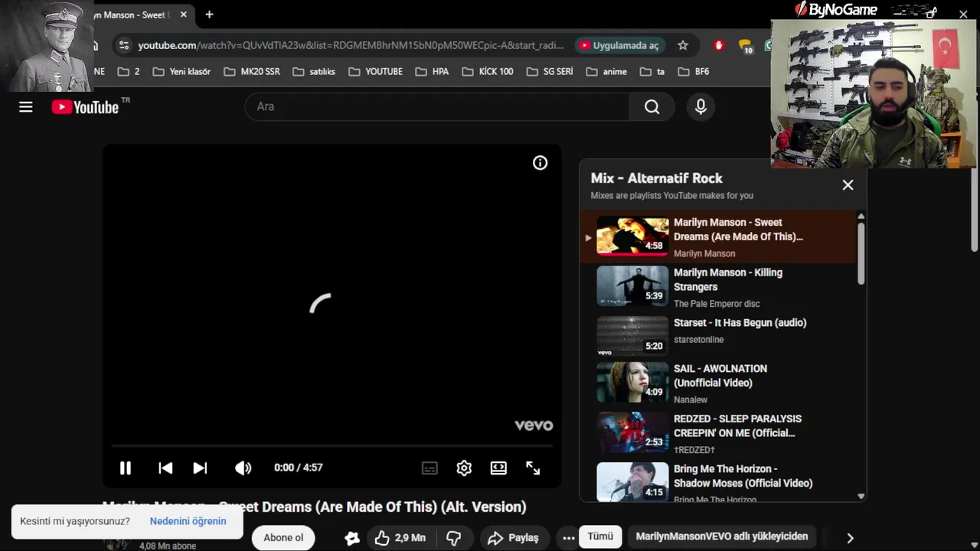The height and width of the screenshot is (551, 980).
Task: Click the Join/clip sparkle button beside Abone ol
Action: [352, 538]
